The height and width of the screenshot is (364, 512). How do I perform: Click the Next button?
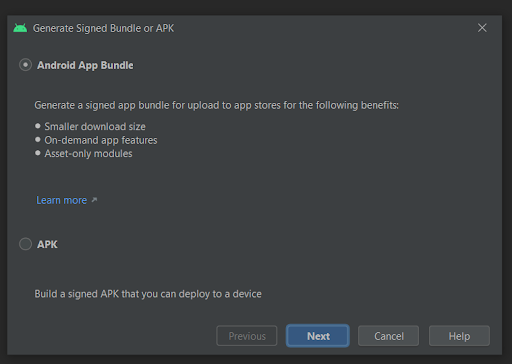[x=318, y=336]
